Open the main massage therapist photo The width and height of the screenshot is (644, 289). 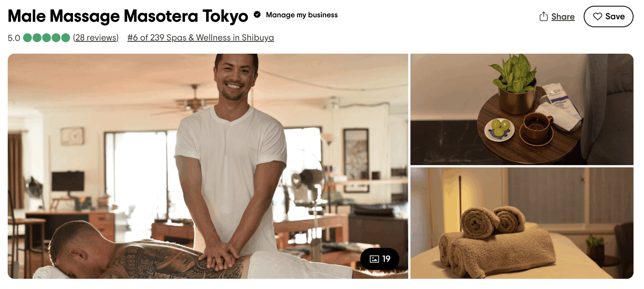coord(208,166)
